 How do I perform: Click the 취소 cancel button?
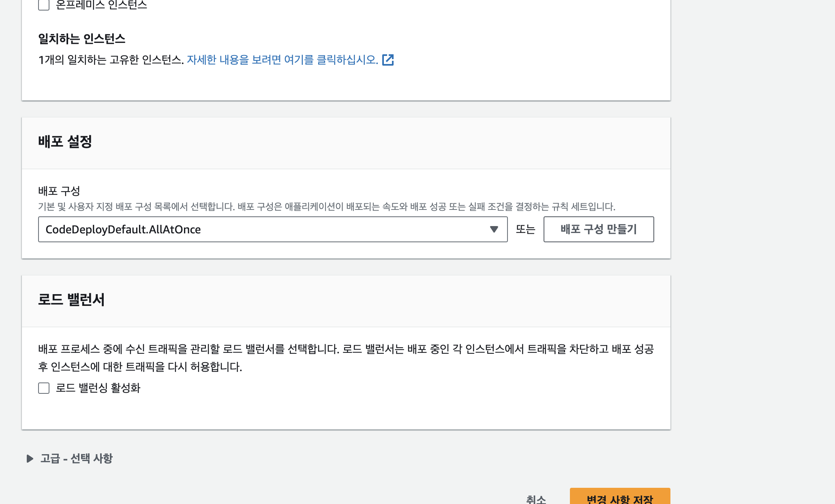(536, 499)
